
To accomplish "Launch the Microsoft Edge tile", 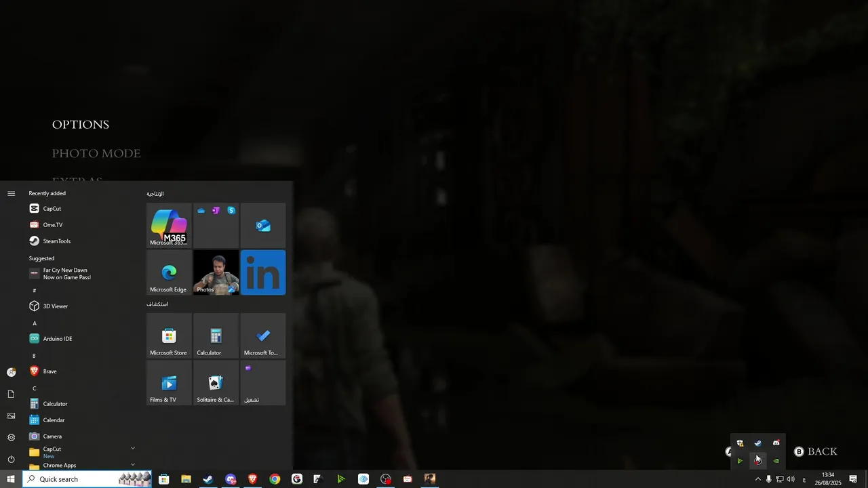I will click(169, 272).
